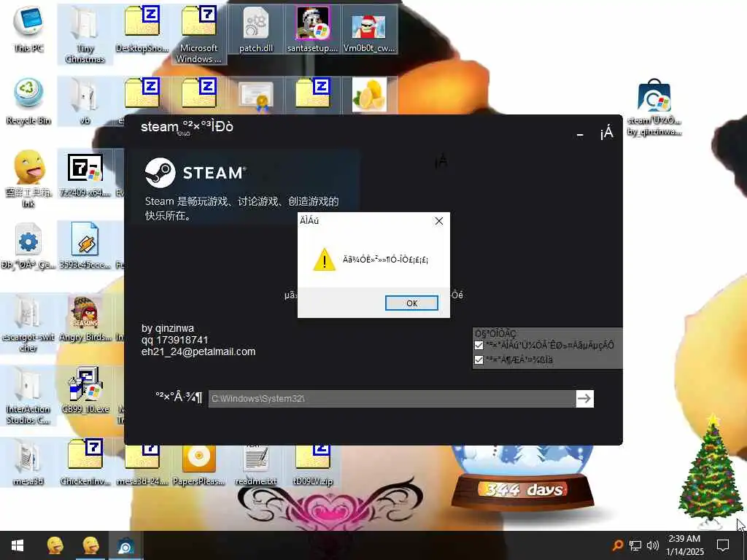Select santasetup installer icon

(312, 28)
